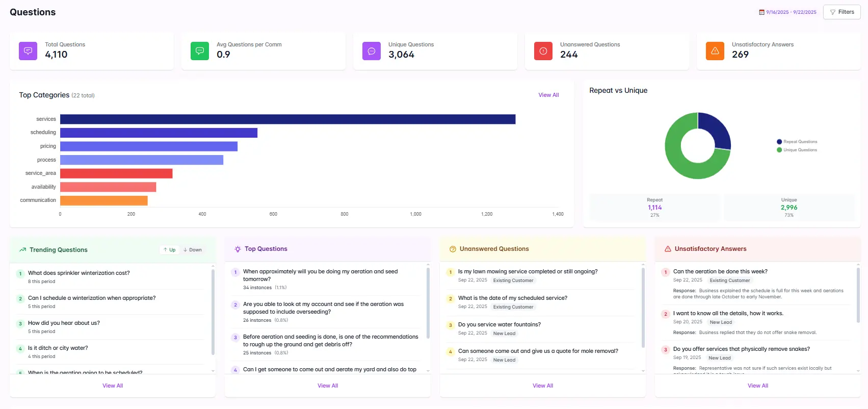Image resolution: width=868 pixels, height=409 pixels.
Task: Click View All under Unsatisfactory Answers
Action: (757, 386)
